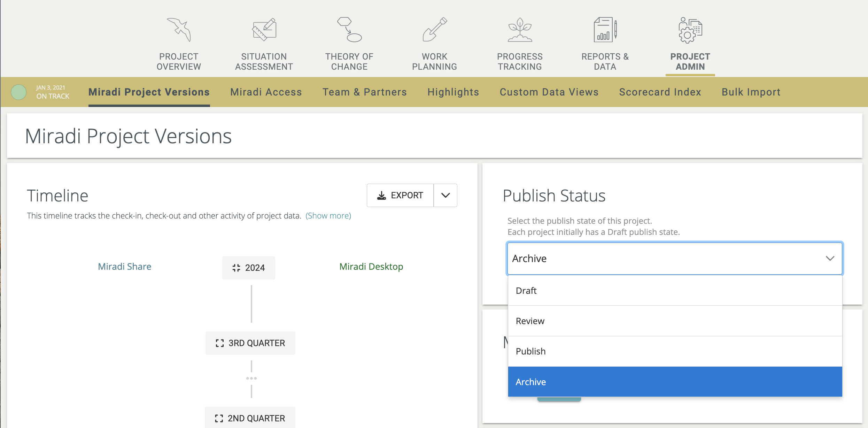Click the Show more link
Image resolution: width=868 pixels, height=428 pixels.
328,216
